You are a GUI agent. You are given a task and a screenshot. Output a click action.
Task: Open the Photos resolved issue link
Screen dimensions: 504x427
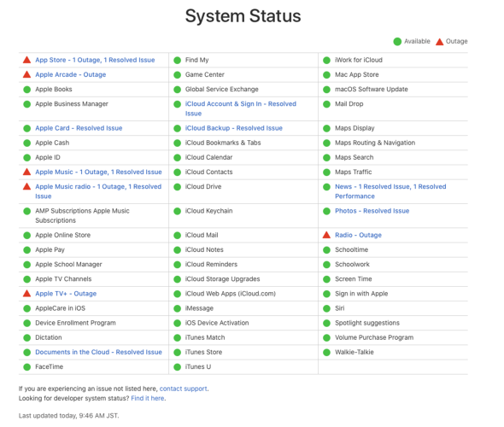pos(372,211)
